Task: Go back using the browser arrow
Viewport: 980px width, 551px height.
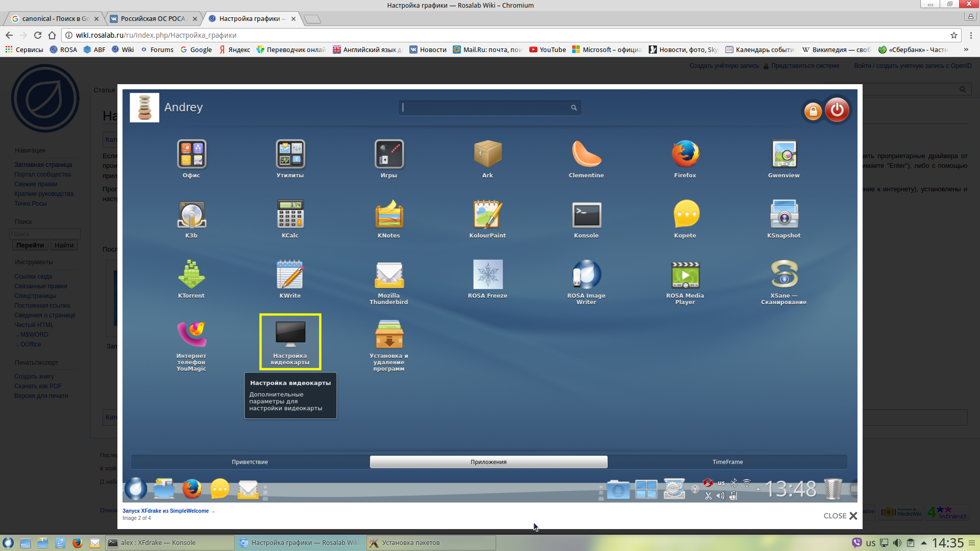Action: 9,35
